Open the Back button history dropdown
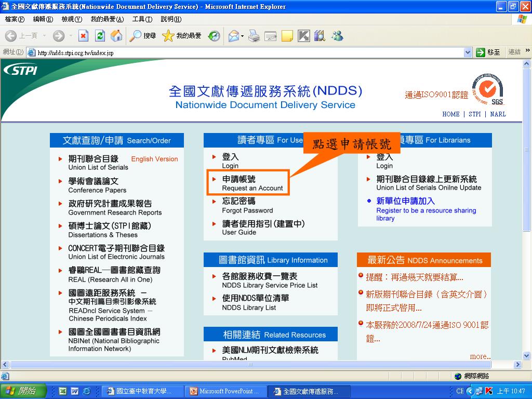This screenshot has height=399, width=532. pyautogui.click(x=44, y=36)
